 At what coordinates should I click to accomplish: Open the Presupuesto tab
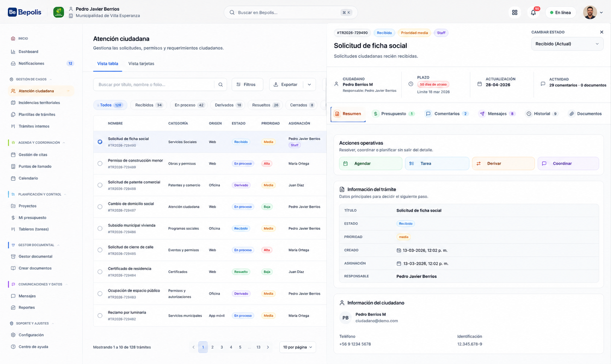[x=393, y=114]
